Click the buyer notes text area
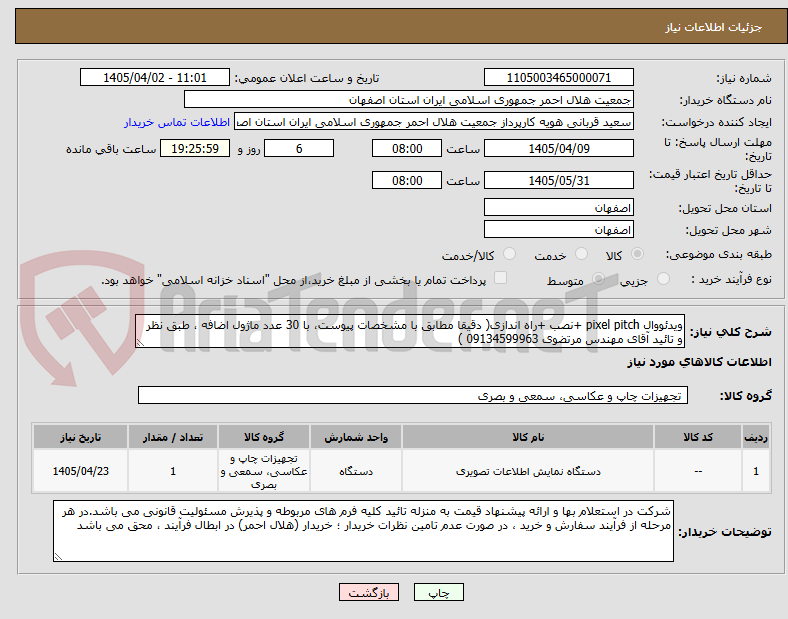The image size is (788, 619). point(363,531)
